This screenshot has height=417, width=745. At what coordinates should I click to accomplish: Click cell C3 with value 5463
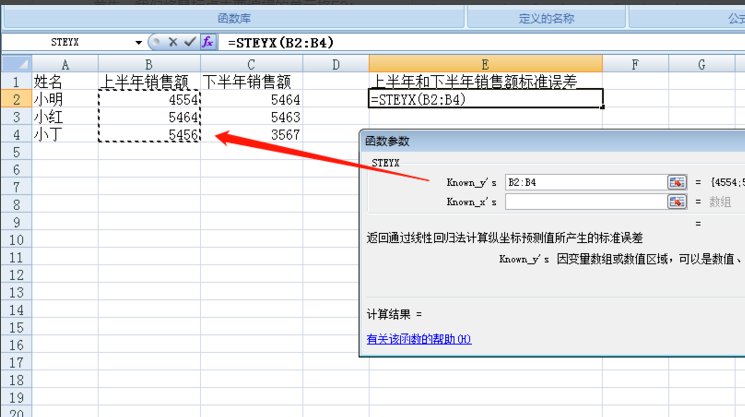coord(251,117)
